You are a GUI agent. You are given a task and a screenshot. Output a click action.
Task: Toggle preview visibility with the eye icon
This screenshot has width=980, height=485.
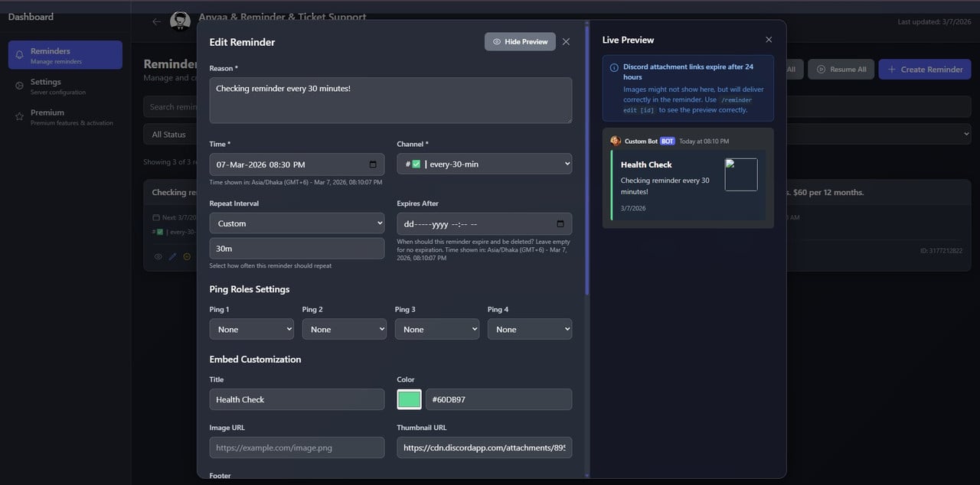click(158, 256)
